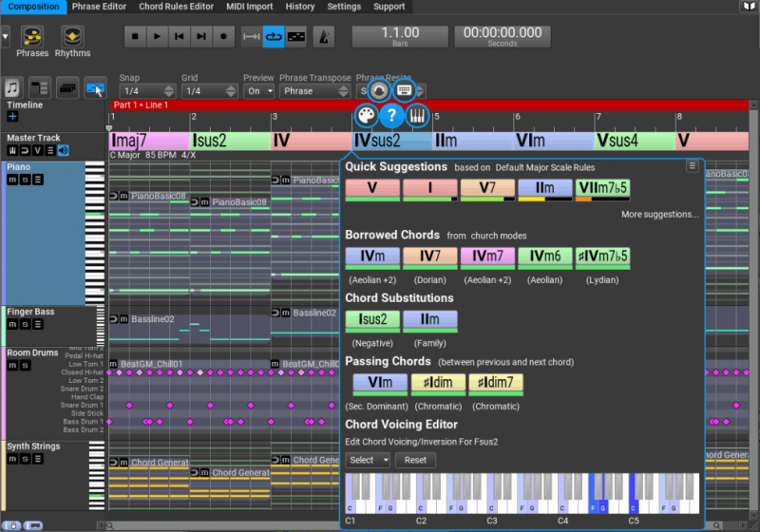The height and width of the screenshot is (532, 760).
Task: Expand the chord voicing Select dropdown
Action: 368,460
